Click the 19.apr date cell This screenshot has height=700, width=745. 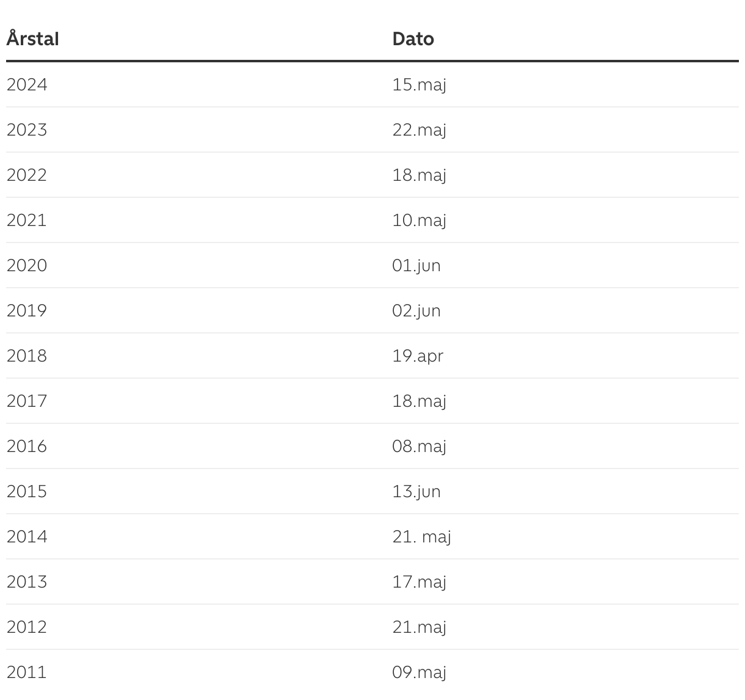tap(418, 355)
